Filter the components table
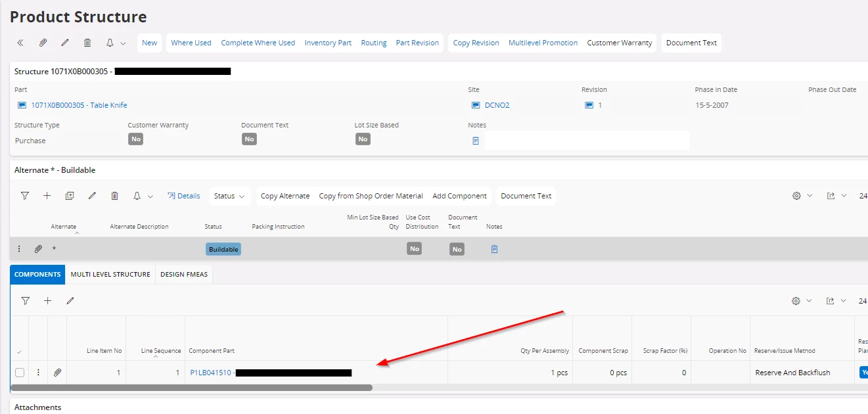The image size is (868, 414). click(25, 300)
